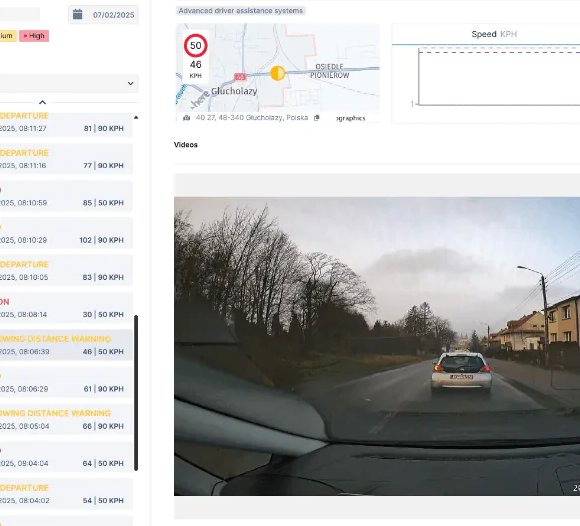Viewport: 580px width, 526px height.
Task: Click the Videos section heading
Action: pos(186,145)
